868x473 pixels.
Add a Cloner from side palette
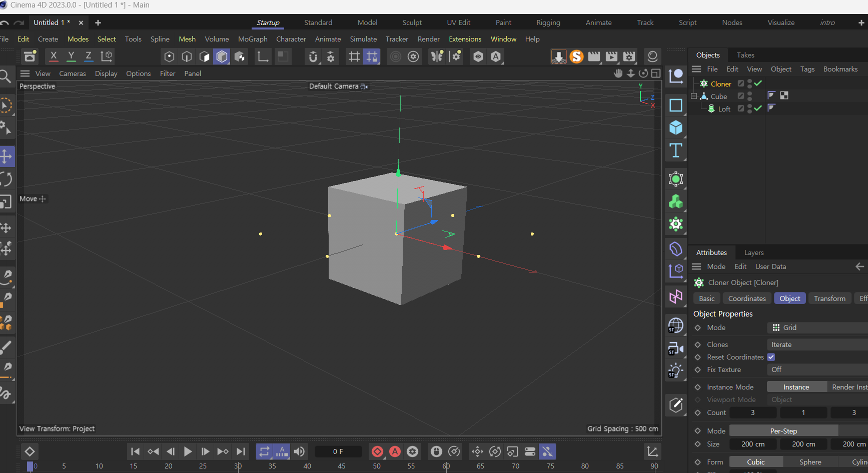click(676, 224)
